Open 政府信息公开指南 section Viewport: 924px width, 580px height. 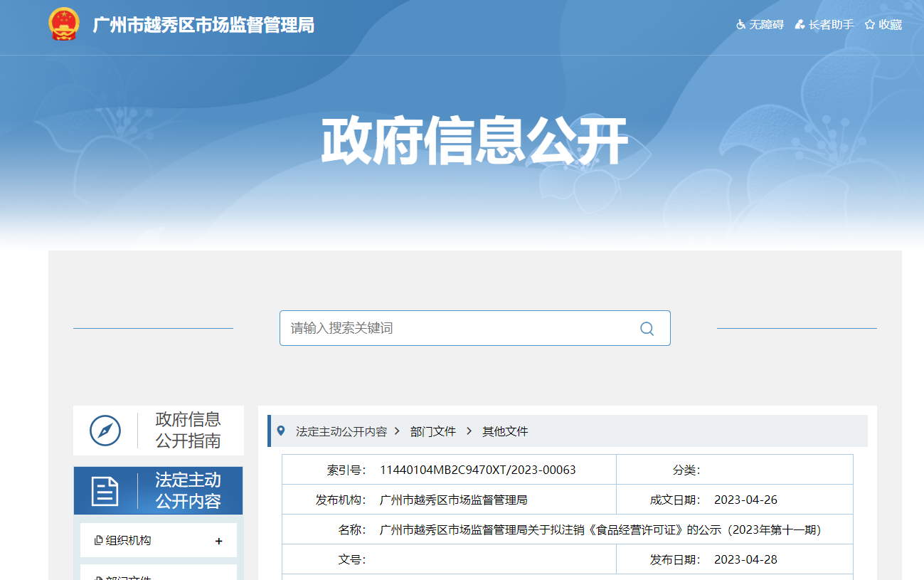(159, 431)
